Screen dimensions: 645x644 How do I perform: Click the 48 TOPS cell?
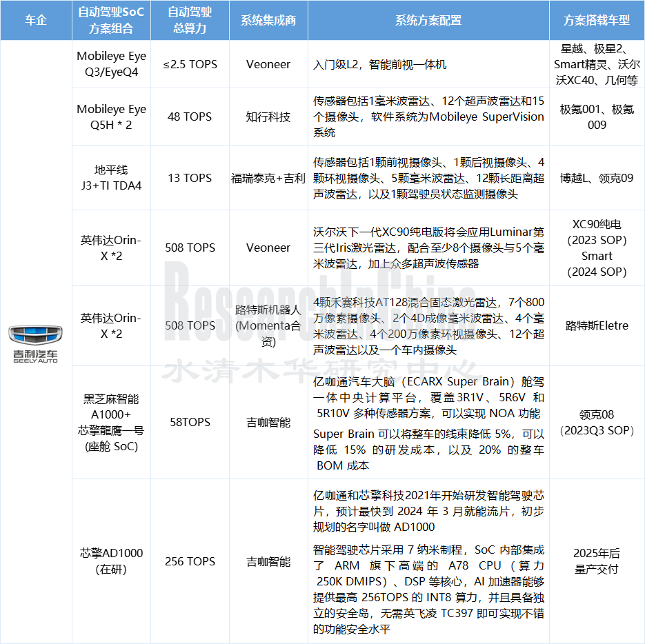(190, 117)
